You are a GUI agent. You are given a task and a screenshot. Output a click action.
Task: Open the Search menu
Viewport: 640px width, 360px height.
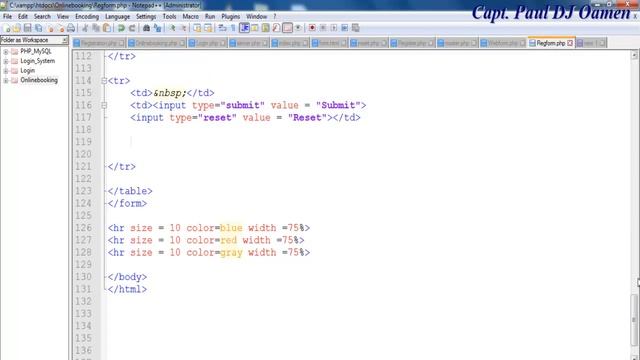pos(42,16)
